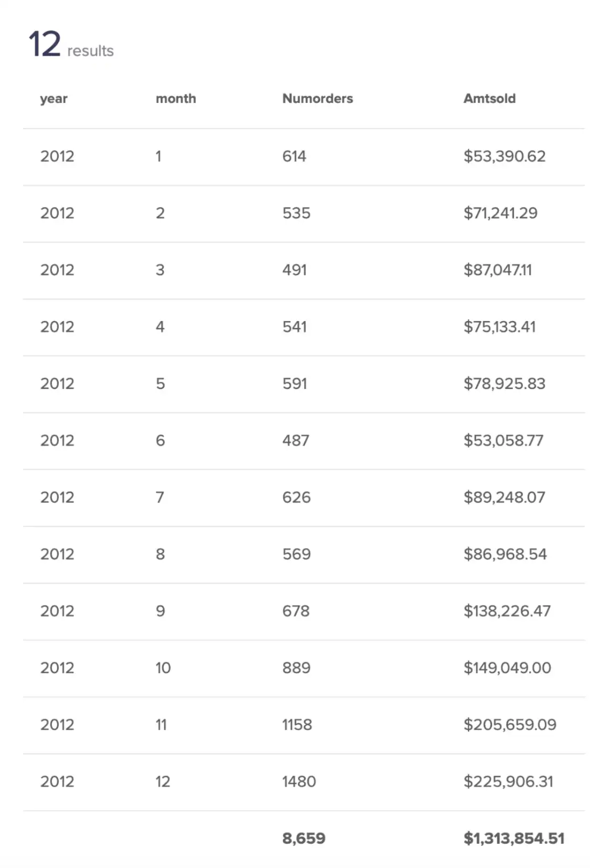Select the 8,659 total orders cell

pyautogui.click(x=304, y=838)
